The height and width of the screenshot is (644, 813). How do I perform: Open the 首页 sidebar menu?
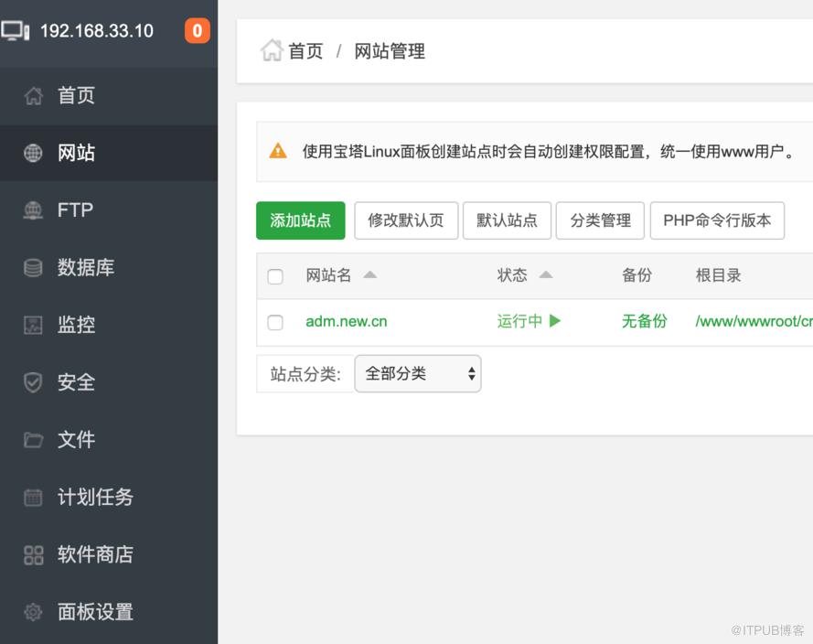click(109, 95)
